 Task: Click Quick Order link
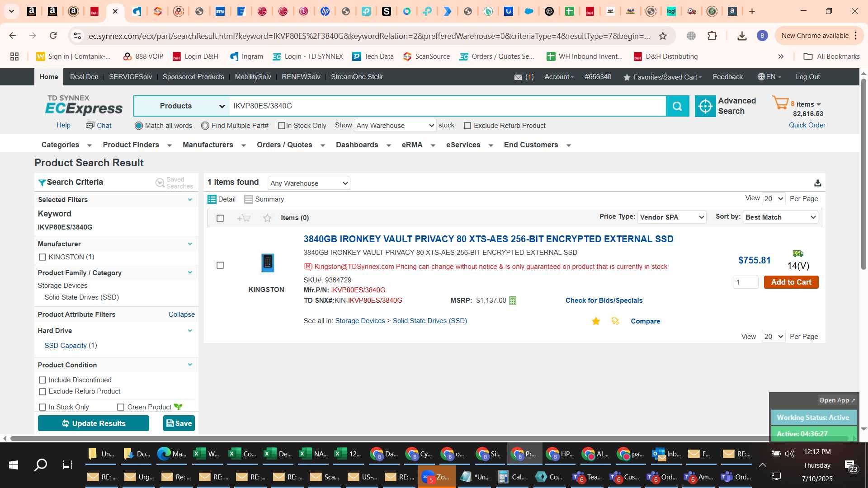[807, 125]
